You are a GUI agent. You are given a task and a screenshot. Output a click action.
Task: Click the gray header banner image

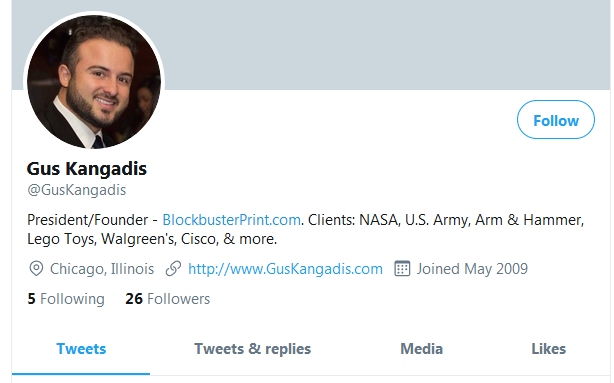tap(384, 45)
